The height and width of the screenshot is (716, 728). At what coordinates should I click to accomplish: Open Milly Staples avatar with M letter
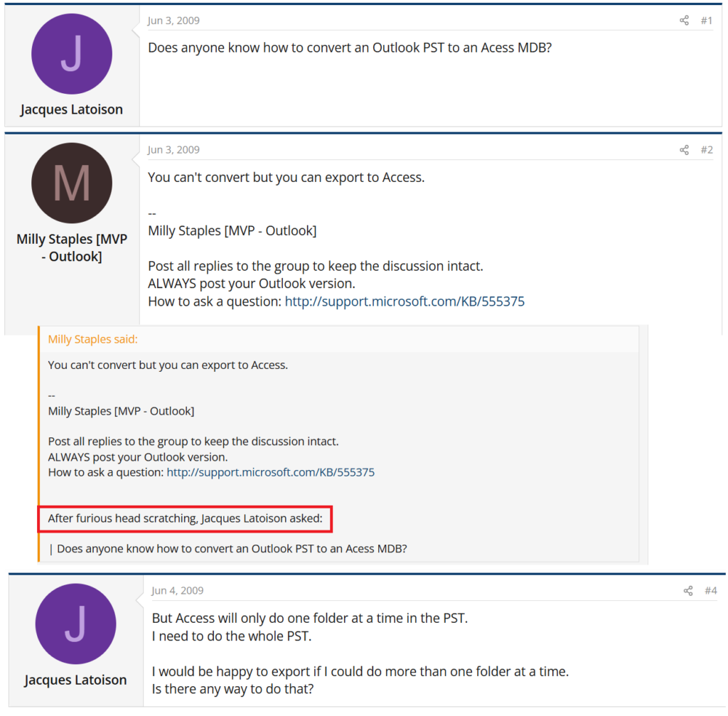(72, 183)
